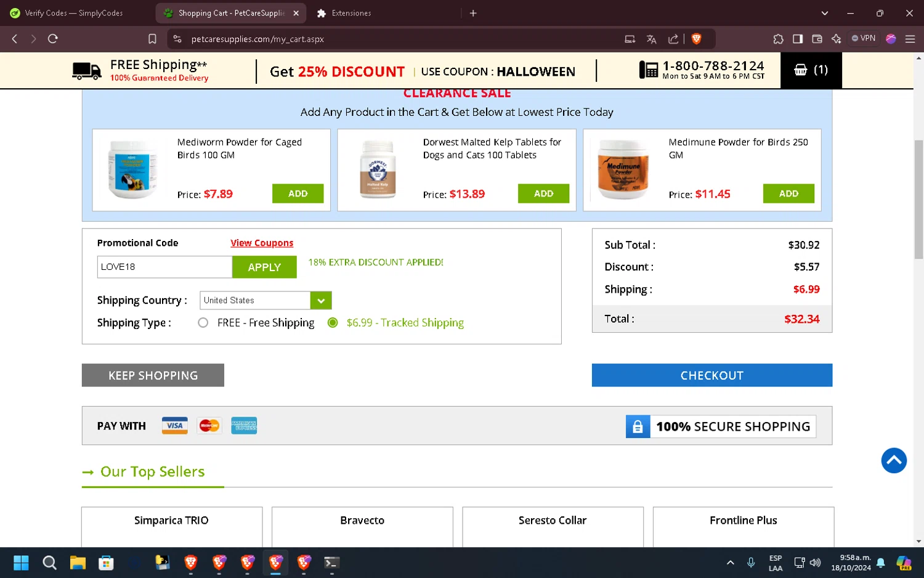Viewport: 924px width, 578px height.
Task: Click the Dorwest Malted Kelp product image
Action: 378,169
